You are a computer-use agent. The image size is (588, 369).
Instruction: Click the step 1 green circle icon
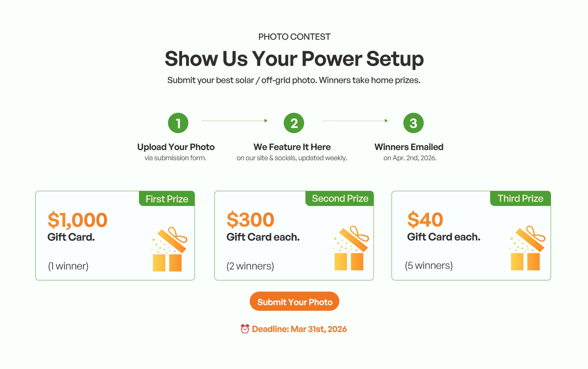pyautogui.click(x=178, y=123)
